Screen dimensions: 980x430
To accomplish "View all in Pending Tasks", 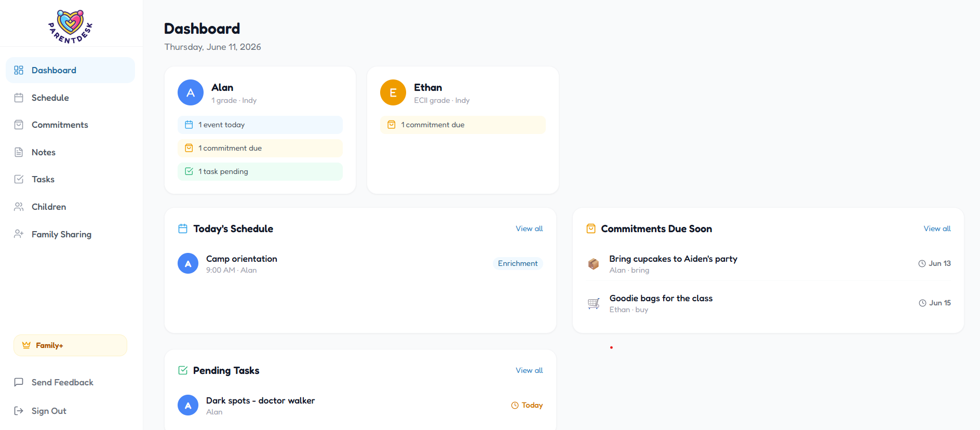I will [x=529, y=370].
